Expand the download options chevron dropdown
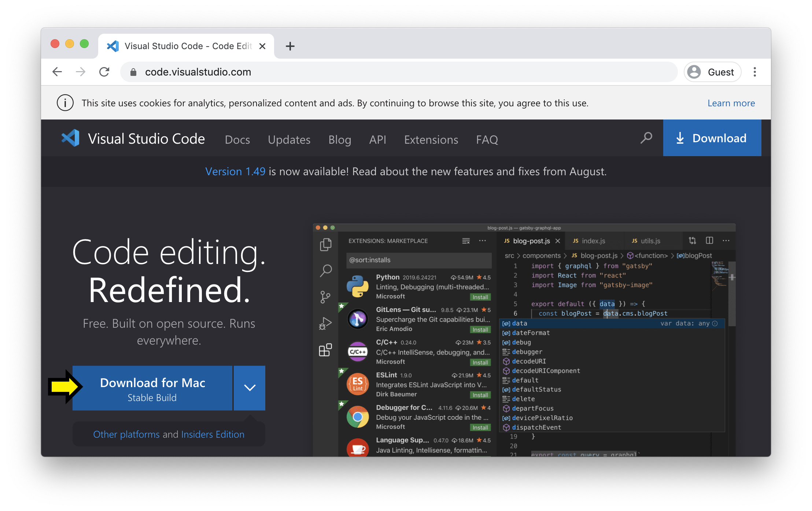This screenshot has height=511, width=812. [250, 388]
